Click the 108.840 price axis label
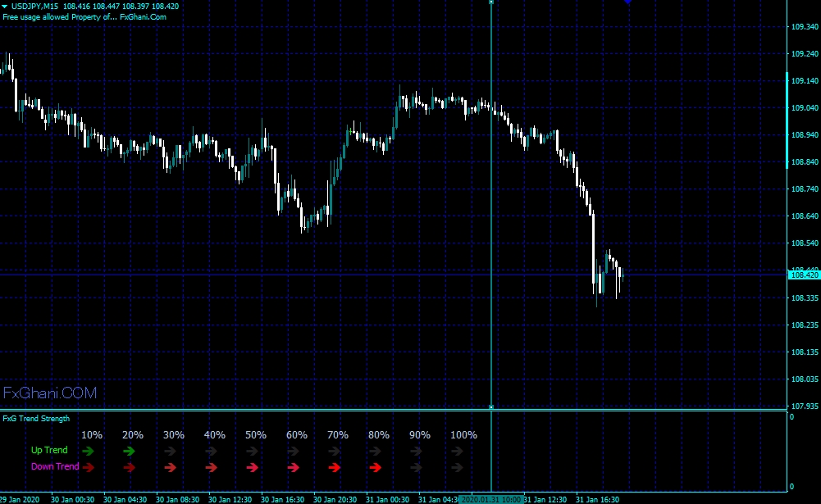Image resolution: width=821 pixels, height=504 pixels. tap(805, 162)
